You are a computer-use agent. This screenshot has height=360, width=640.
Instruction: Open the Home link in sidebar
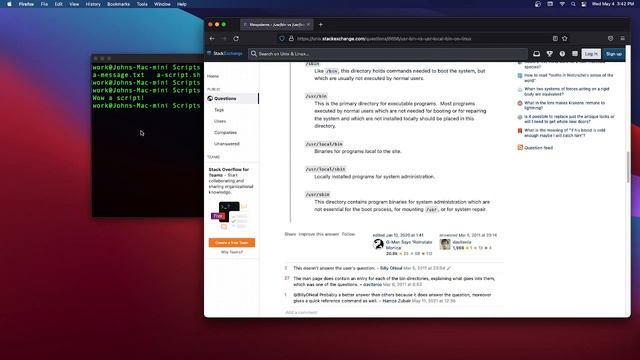point(213,76)
